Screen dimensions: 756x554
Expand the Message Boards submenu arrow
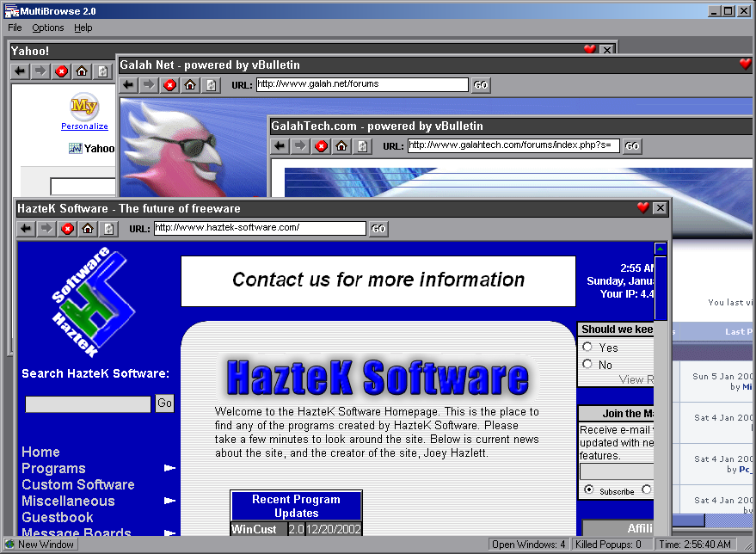coord(169,533)
